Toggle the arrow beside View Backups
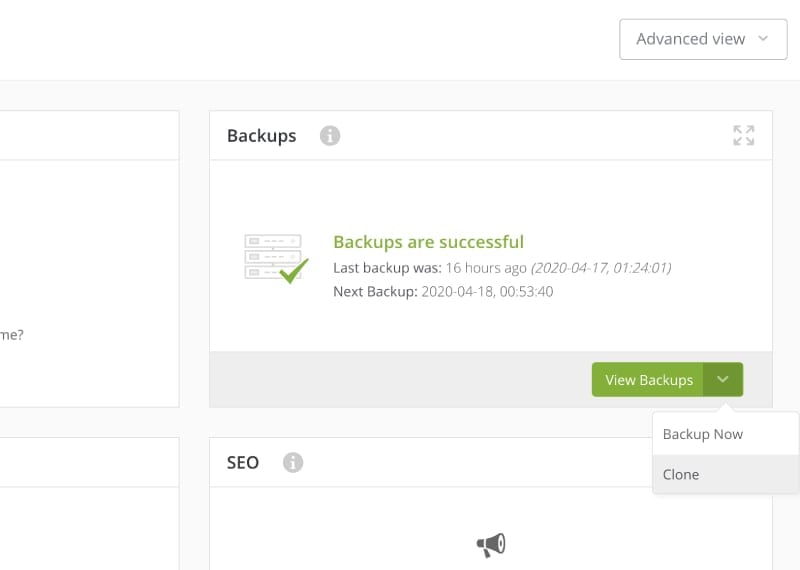Image resolution: width=800 pixels, height=570 pixels. (x=723, y=380)
